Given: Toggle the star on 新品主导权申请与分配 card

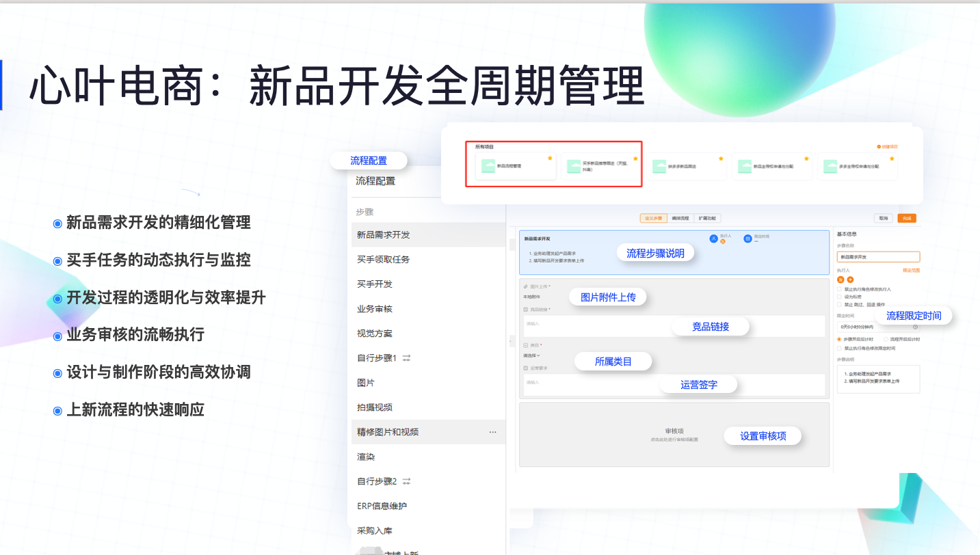Looking at the screenshot, I should 806,159.
